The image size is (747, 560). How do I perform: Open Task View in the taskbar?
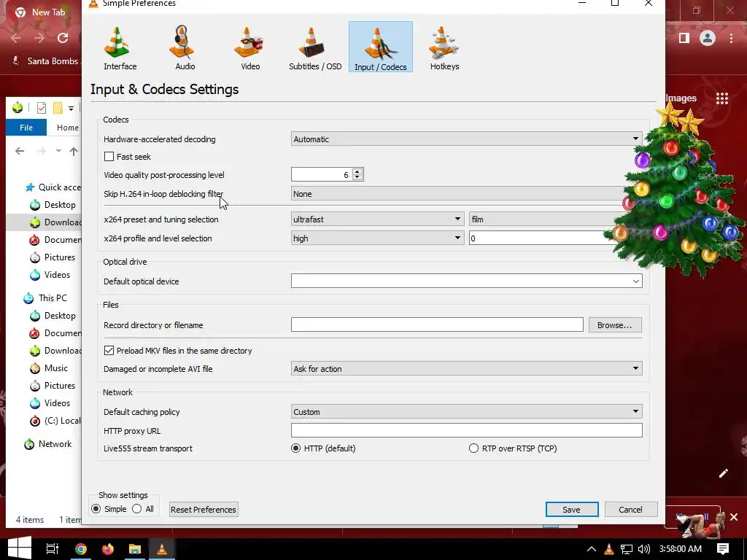(x=52, y=549)
